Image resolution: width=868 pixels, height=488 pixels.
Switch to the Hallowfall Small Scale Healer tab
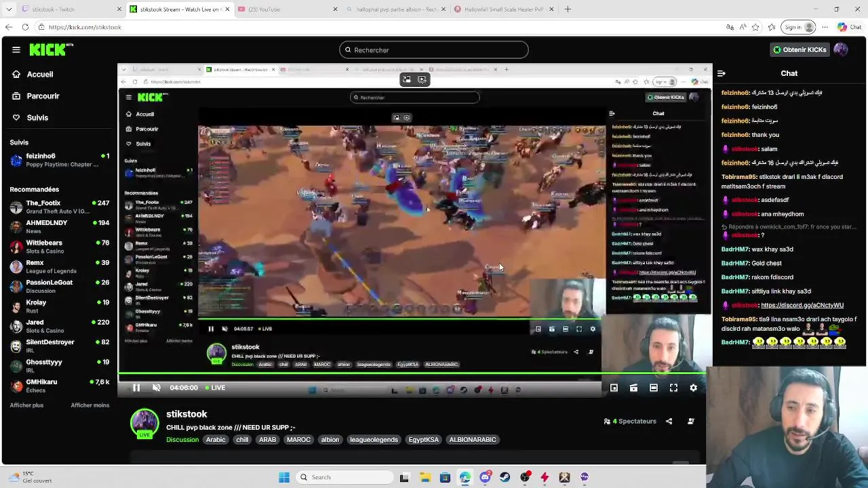pyautogui.click(x=504, y=9)
